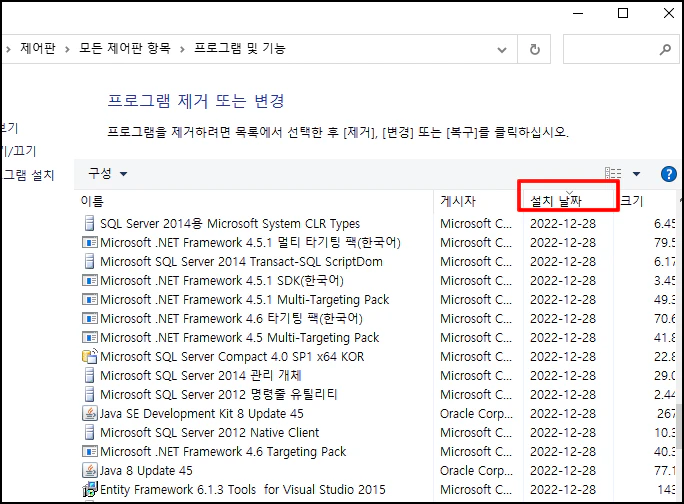Image resolution: width=684 pixels, height=504 pixels.
Task: Select Microsoft SQL Server 2012 Native Client
Action: [x=209, y=432]
